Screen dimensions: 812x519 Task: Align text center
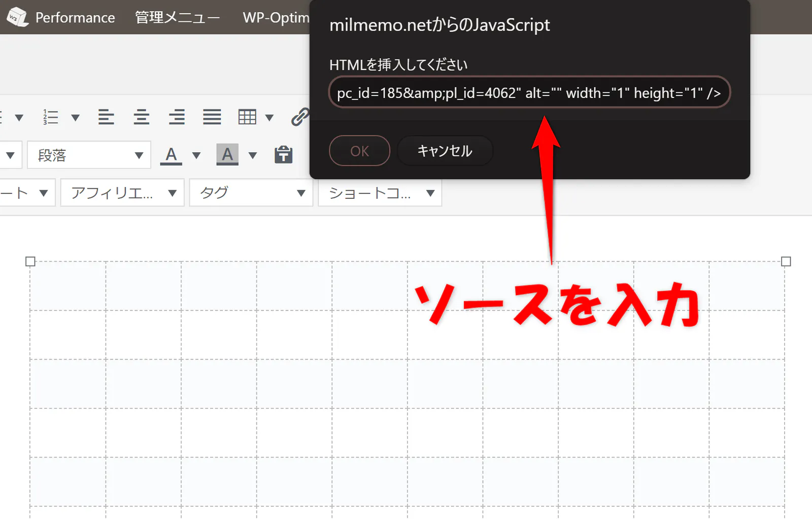point(142,117)
